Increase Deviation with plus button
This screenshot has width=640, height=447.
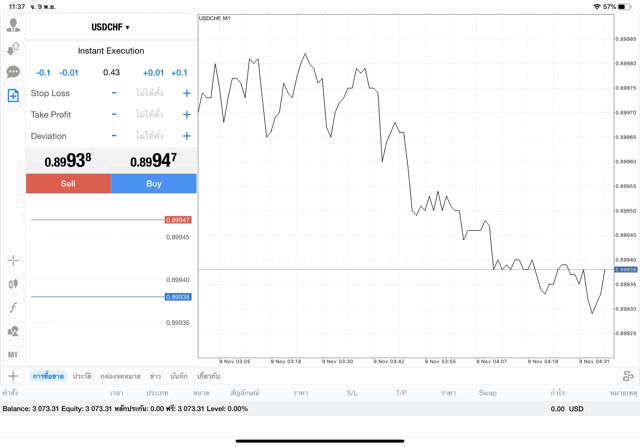[x=186, y=136]
